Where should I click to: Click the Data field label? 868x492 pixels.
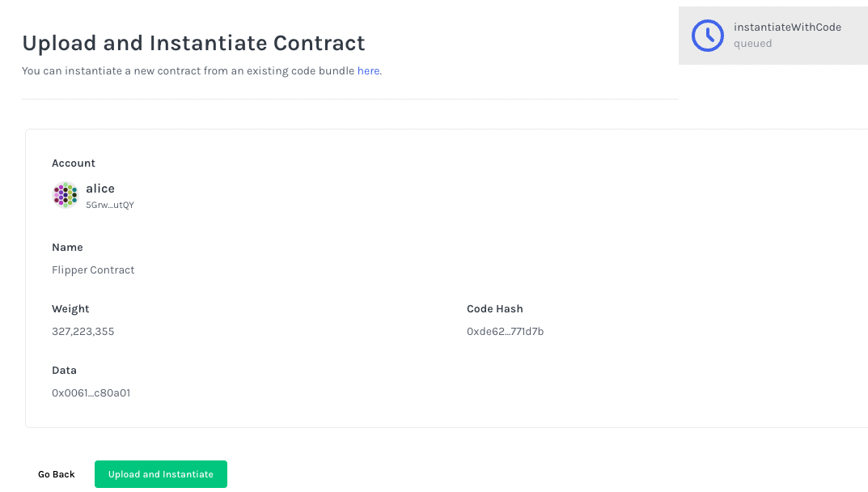(64, 370)
